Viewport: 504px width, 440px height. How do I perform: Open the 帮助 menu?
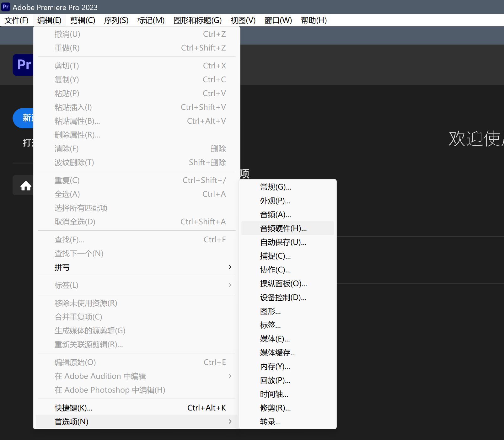pyautogui.click(x=314, y=20)
